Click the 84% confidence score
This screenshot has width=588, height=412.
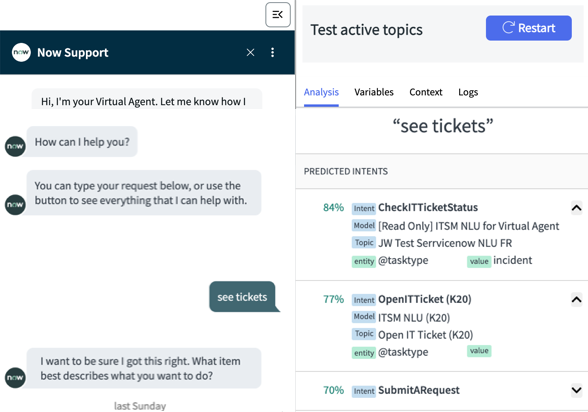(x=333, y=207)
